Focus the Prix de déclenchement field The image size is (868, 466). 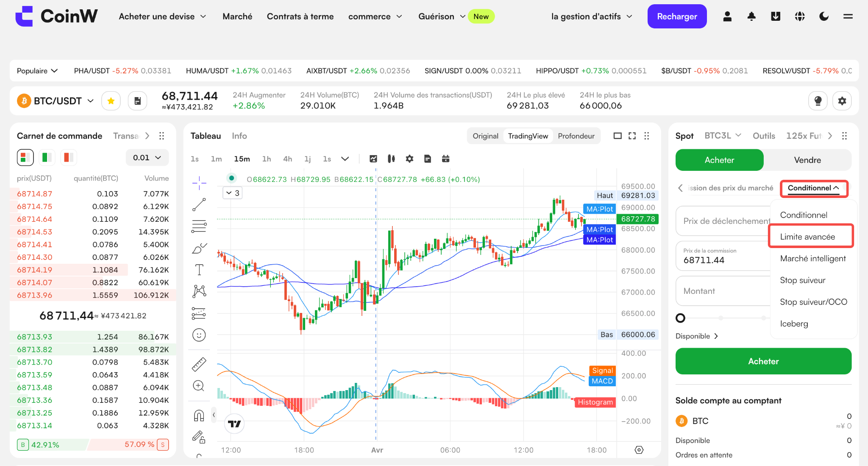pos(723,221)
